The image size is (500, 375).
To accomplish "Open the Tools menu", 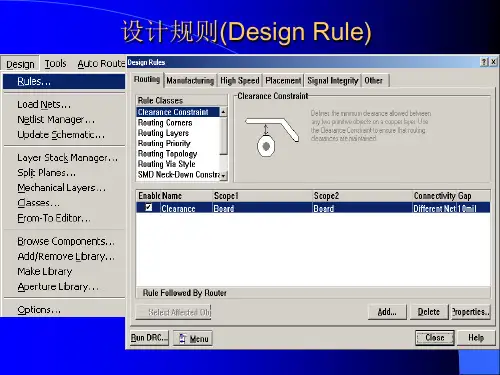I will tap(55, 63).
